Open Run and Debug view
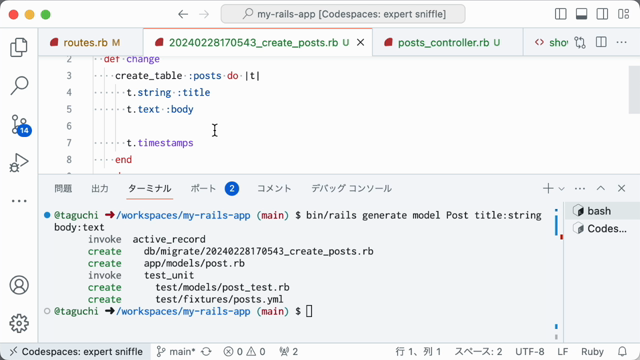The height and width of the screenshot is (360, 640). click(x=19, y=162)
